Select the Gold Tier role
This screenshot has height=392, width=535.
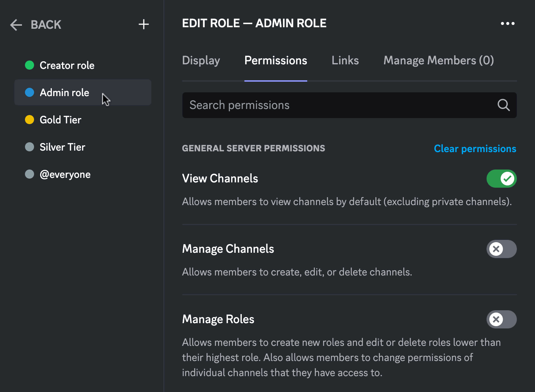(61, 120)
